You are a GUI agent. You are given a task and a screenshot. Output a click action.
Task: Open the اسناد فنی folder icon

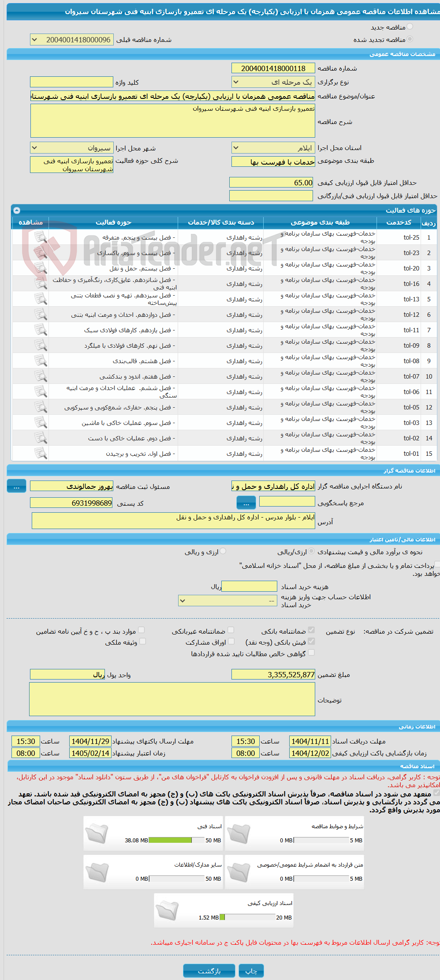pos(97,834)
